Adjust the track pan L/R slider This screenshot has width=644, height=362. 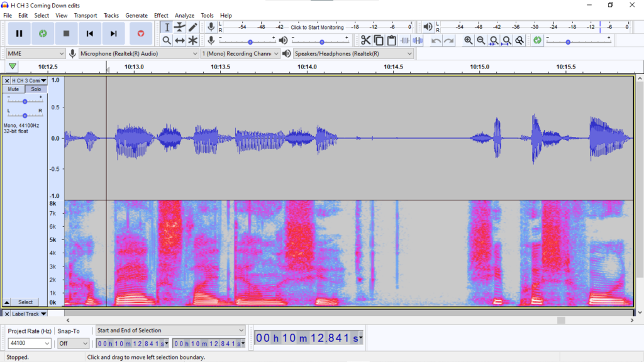pyautogui.click(x=25, y=116)
